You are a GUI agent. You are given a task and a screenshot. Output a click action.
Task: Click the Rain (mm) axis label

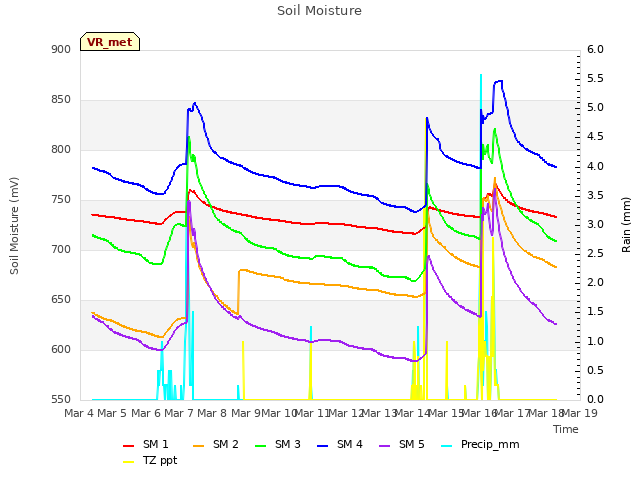[626, 225]
